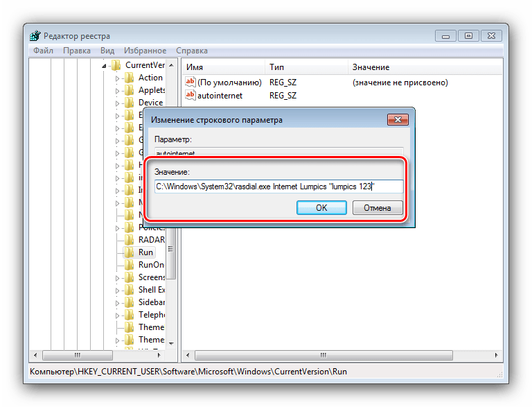Select the RADAR folder icon
532x407 pixels.
point(129,240)
